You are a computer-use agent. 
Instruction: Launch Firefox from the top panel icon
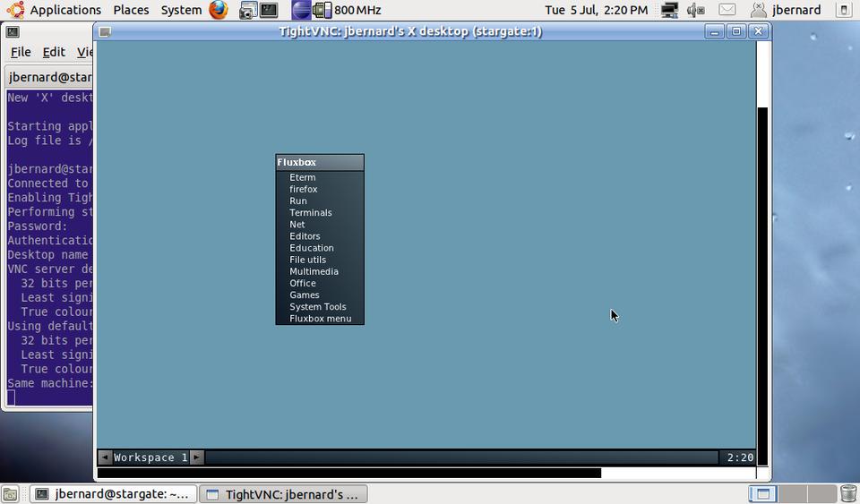point(219,10)
